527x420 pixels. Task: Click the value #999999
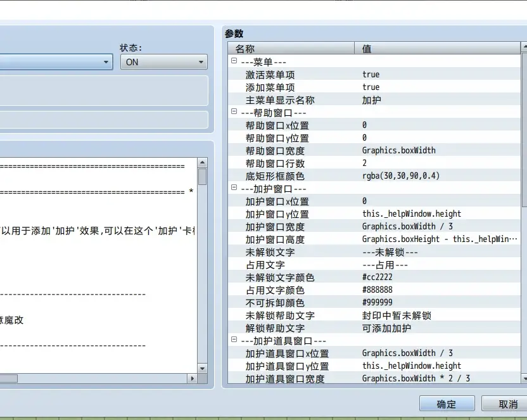click(378, 302)
